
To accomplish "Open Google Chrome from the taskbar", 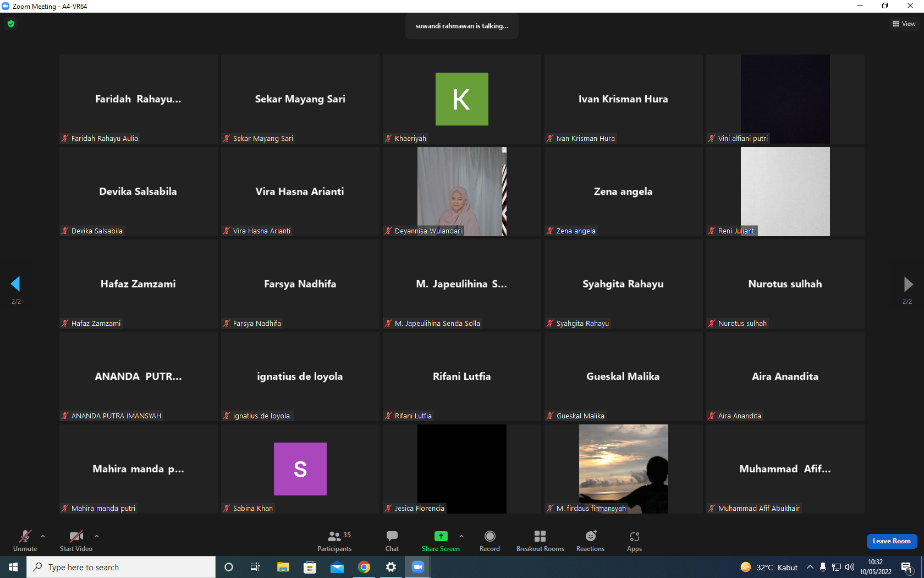I will coord(364,567).
